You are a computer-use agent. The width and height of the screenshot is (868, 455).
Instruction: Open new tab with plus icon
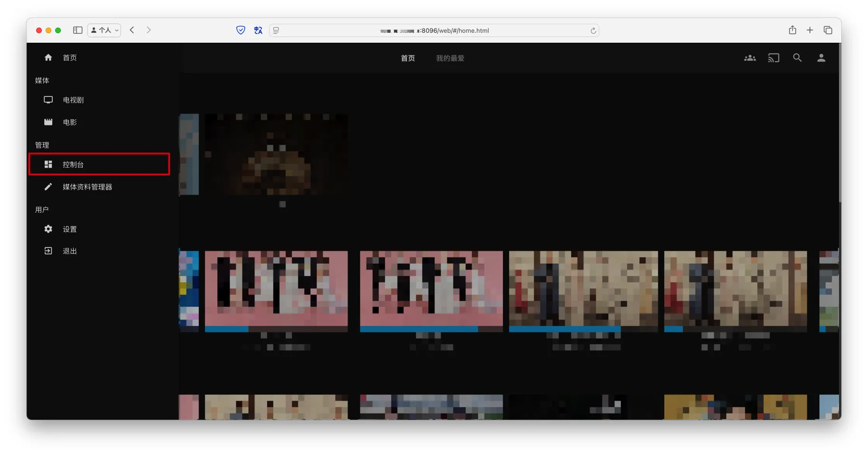click(x=810, y=30)
